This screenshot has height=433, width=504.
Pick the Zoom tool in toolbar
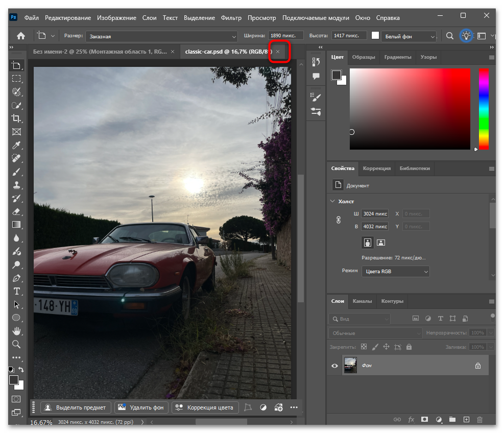click(16, 344)
